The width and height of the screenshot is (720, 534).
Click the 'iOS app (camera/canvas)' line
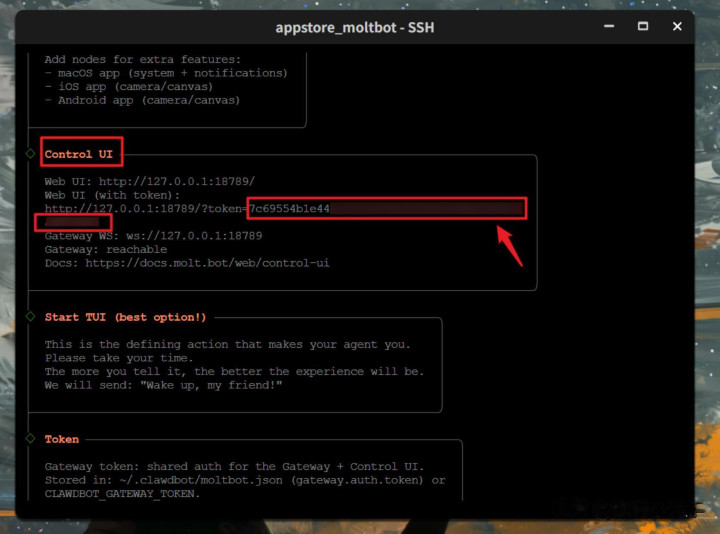pyautogui.click(x=129, y=87)
